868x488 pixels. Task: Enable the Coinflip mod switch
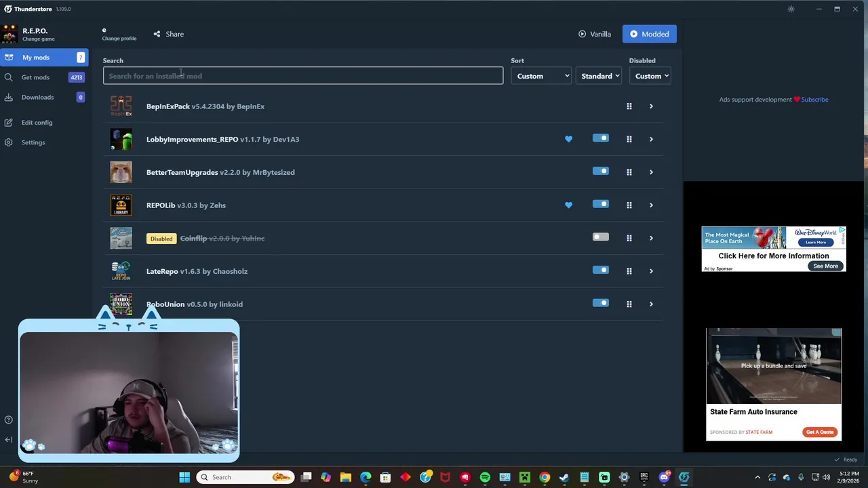[x=601, y=237]
